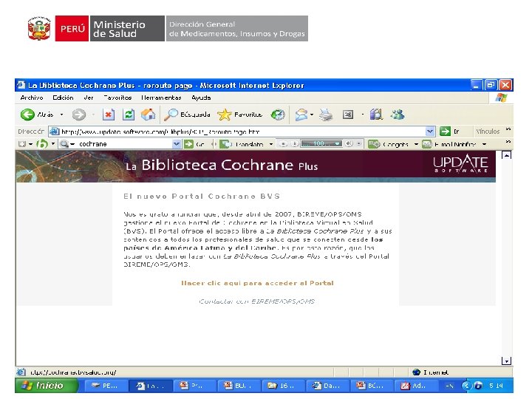Click the page icon in address bar
This screenshot has width=532, height=399.
(55, 132)
